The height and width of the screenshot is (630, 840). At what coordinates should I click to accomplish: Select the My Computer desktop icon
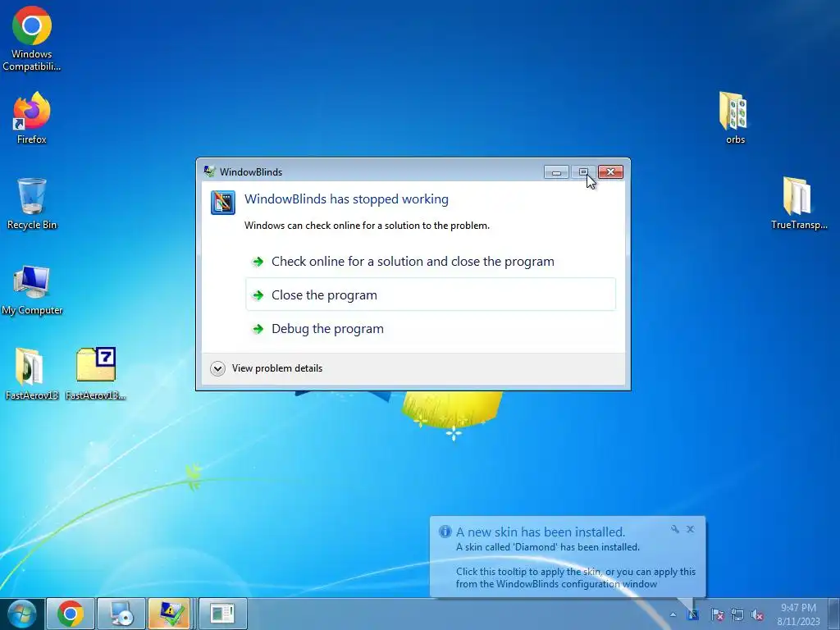32,290
